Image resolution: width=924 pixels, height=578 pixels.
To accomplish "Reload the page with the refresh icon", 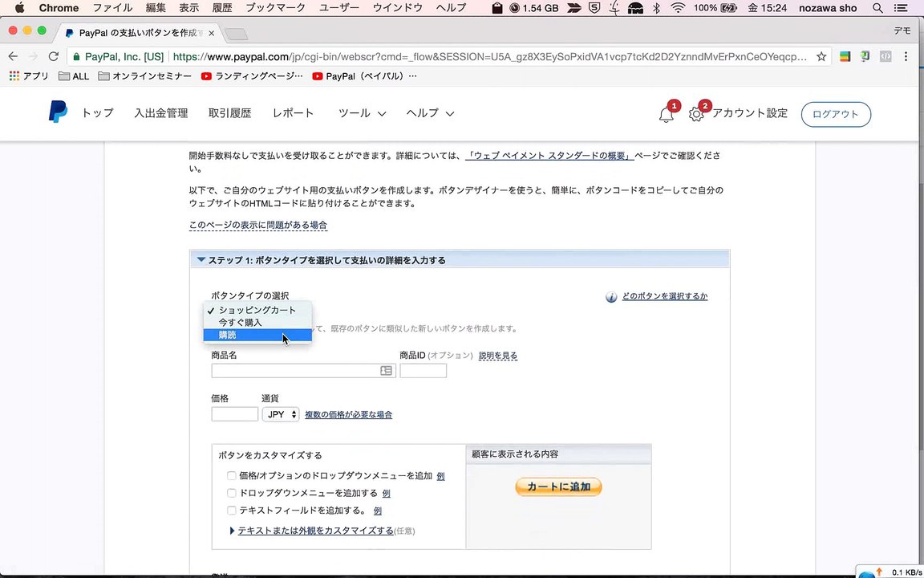I will click(54, 57).
